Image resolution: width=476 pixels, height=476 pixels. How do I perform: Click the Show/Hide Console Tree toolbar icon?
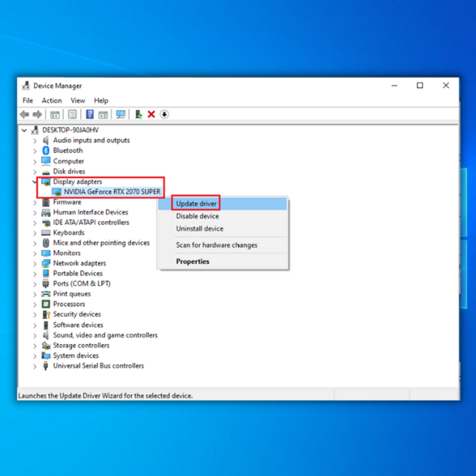click(x=55, y=114)
